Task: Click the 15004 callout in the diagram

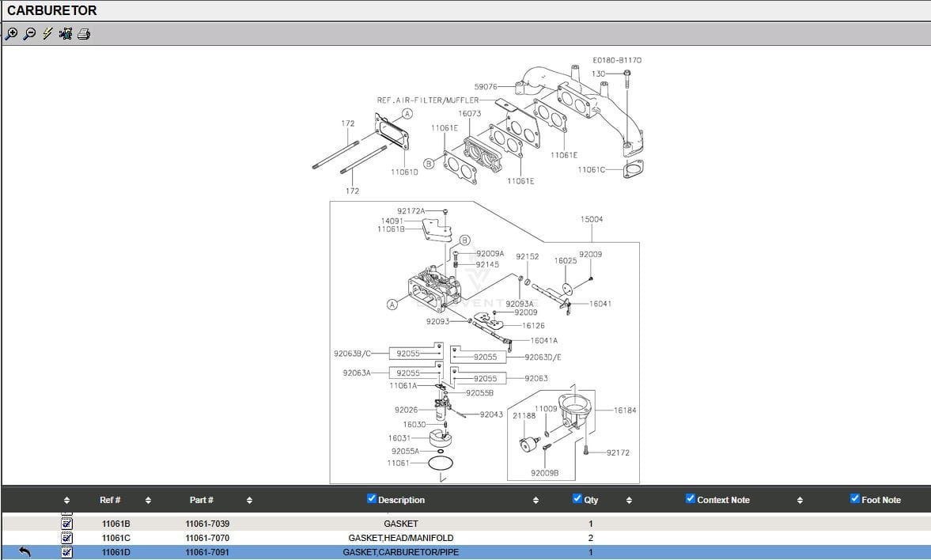Action: pos(591,219)
